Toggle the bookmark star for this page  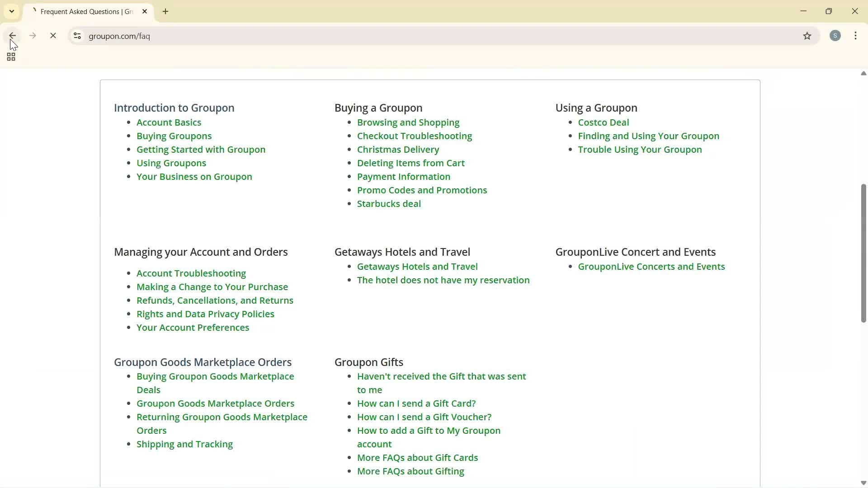pos(807,36)
